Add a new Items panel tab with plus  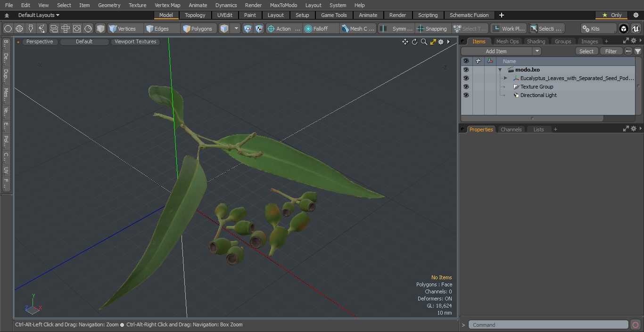(606, 41)
